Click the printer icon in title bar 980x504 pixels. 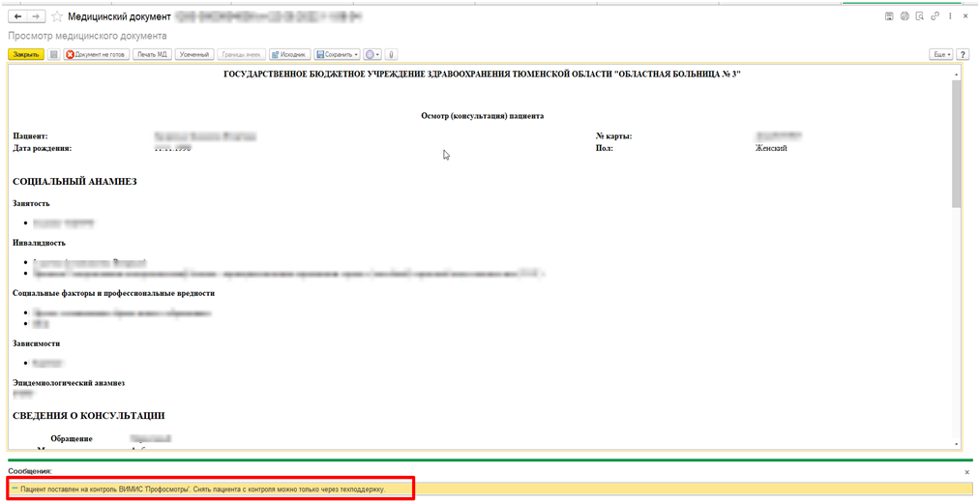[904, 16]
